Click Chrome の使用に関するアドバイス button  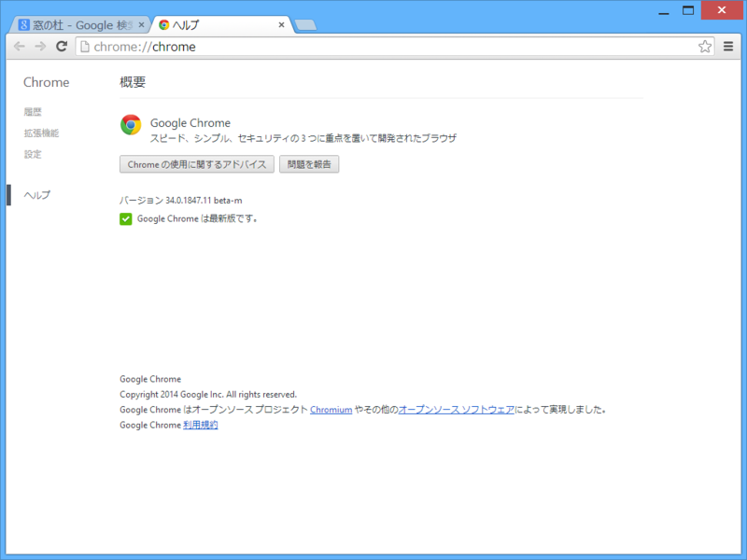click(197, 164)
